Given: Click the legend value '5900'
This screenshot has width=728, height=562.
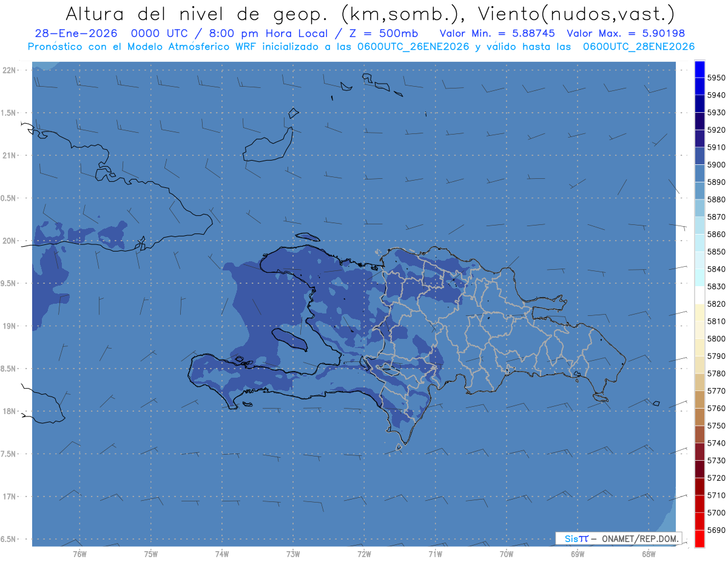Looking at the screenshot, I should coord(716,165).
